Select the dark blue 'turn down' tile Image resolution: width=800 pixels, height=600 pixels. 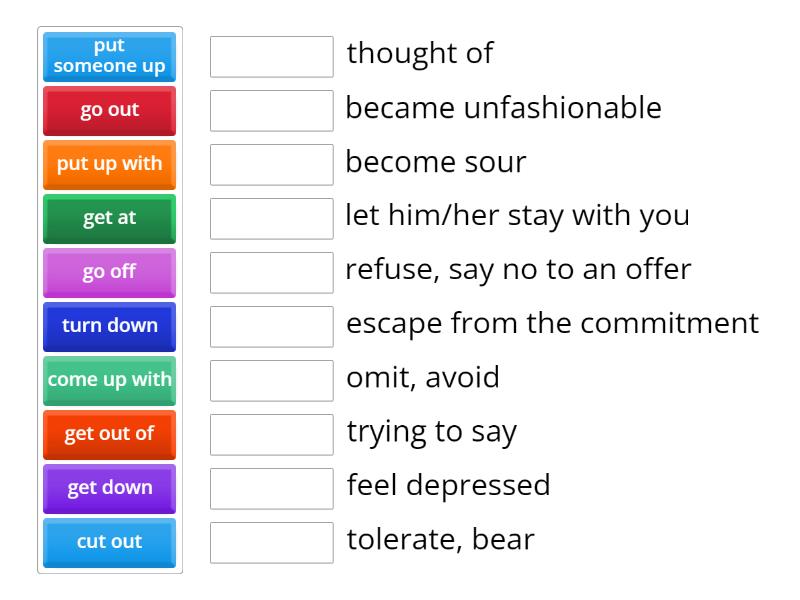coord(109,327)
